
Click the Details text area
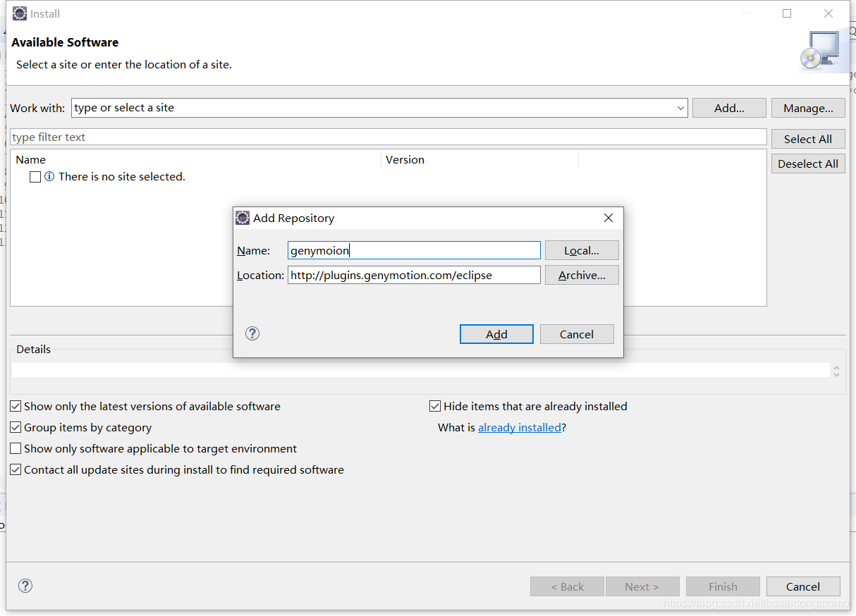click(421, 371)
